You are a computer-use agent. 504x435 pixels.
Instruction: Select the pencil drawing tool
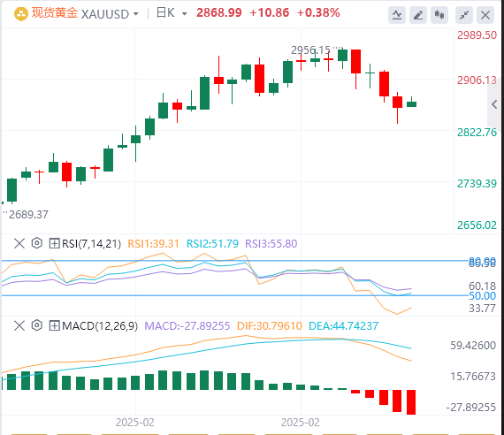tap(418, 14)
